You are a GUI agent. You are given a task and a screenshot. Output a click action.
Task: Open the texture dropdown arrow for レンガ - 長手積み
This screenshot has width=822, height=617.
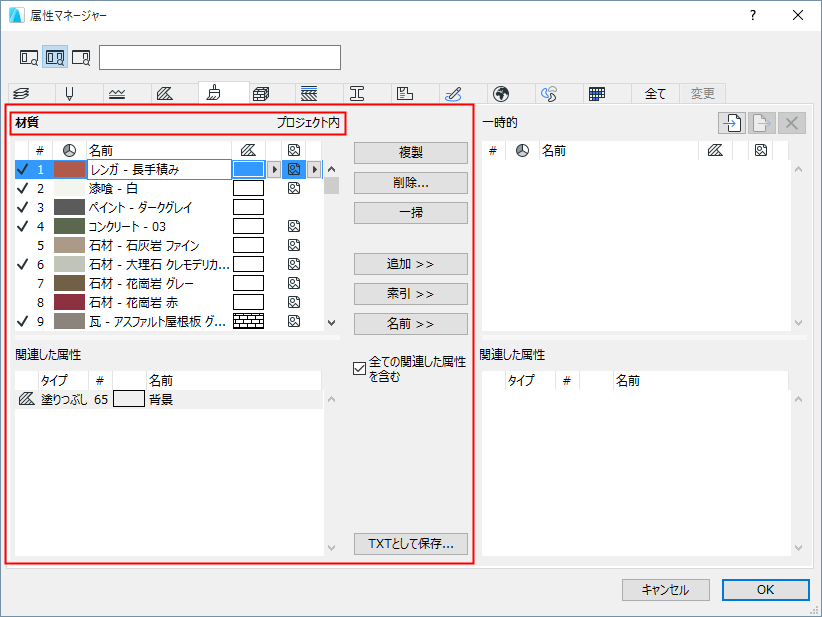[x=314, y=169]
